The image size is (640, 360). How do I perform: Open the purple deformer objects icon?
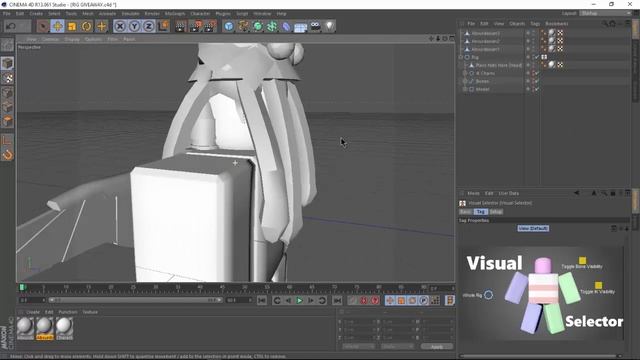click(x=287, y=27)
